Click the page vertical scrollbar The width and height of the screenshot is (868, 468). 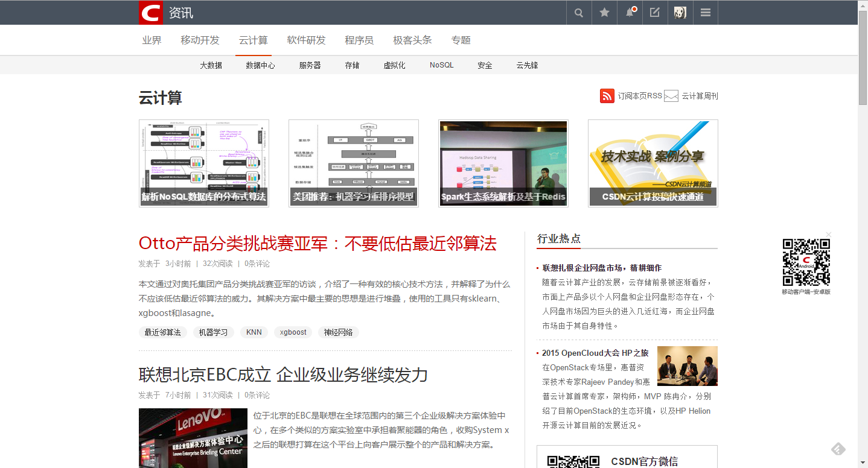pos(863,241)
